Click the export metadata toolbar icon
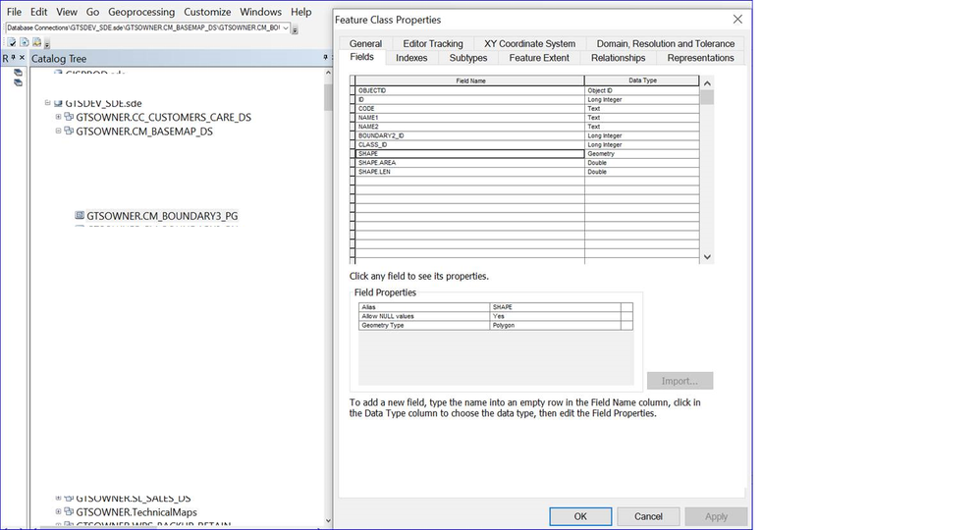Image resolution: width=980 pixels, height=530 pixels. click(25, 42)
